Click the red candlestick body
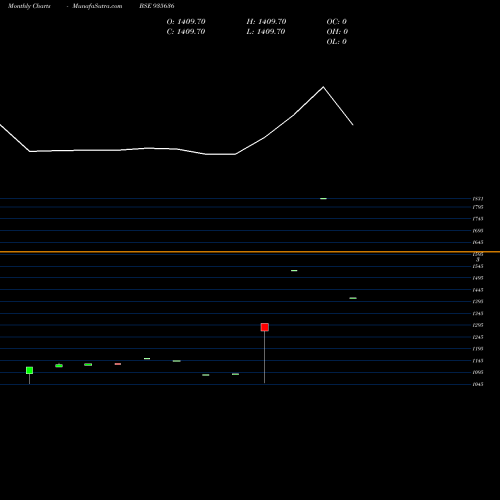Image resolution: width=500 pixels, height=500 pixels. (x=265, y=327)
